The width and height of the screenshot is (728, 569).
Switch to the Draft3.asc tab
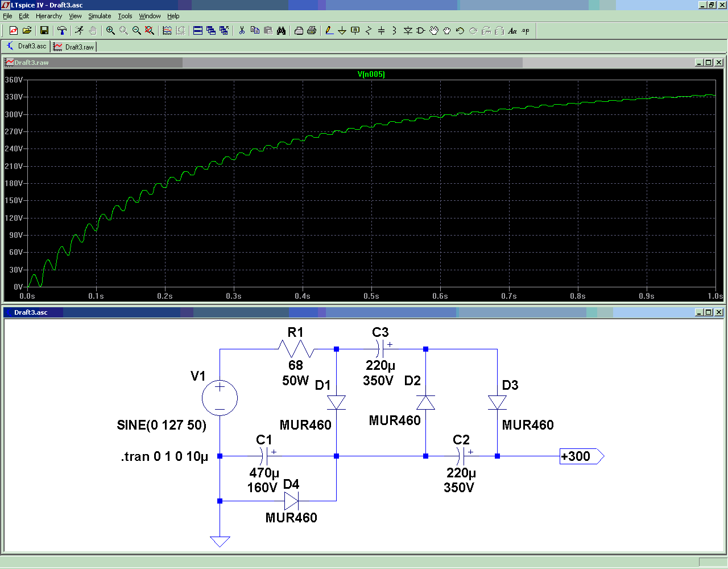tap(27, 46)
